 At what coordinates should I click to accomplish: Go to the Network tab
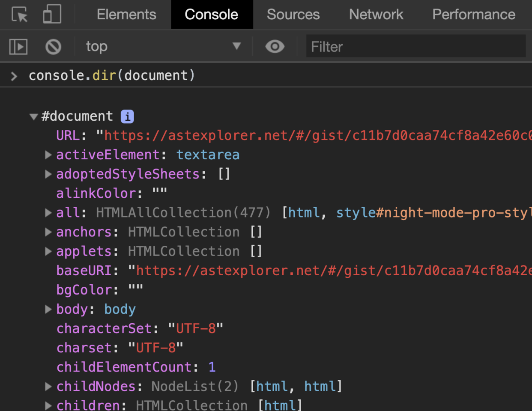[x=376, y=14]
